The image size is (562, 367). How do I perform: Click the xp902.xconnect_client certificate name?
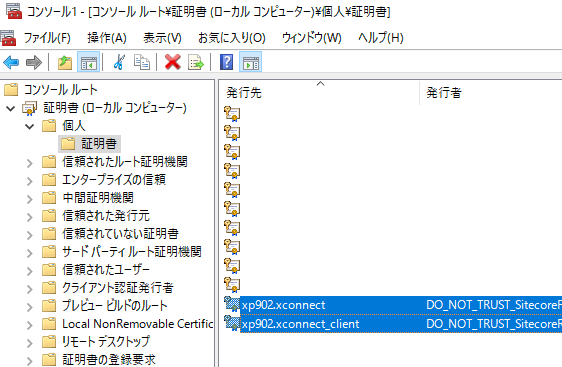click(x=300, y=324)
